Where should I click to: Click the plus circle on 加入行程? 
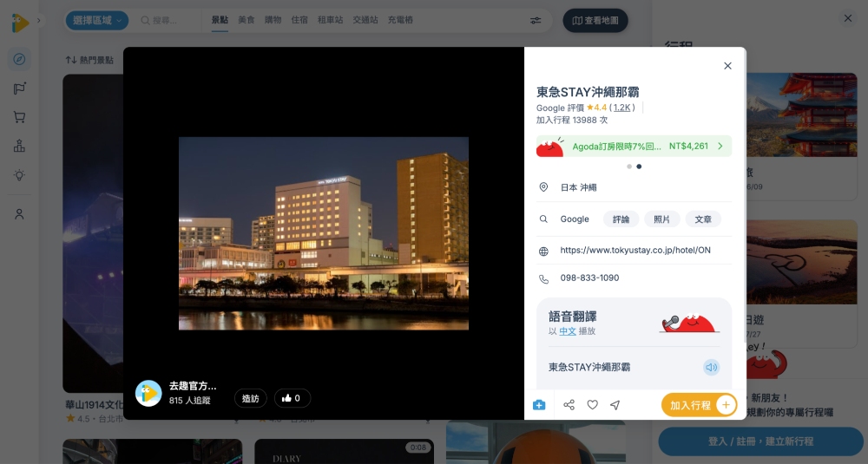click(x=726, y=405)
